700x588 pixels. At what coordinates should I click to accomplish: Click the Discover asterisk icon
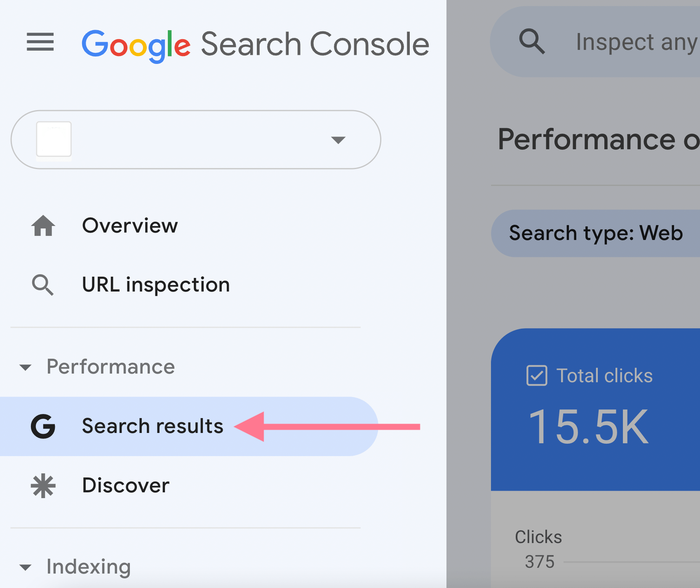43,486
